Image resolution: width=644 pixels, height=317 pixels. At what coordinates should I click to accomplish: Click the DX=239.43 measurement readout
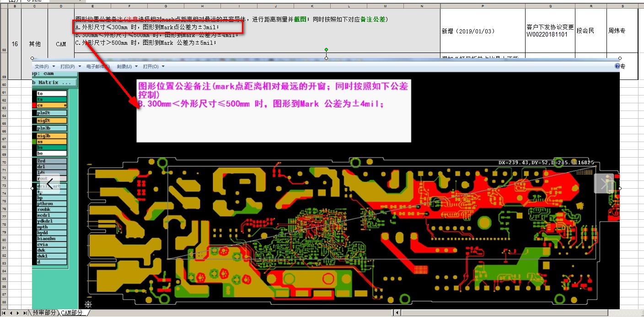546,163
